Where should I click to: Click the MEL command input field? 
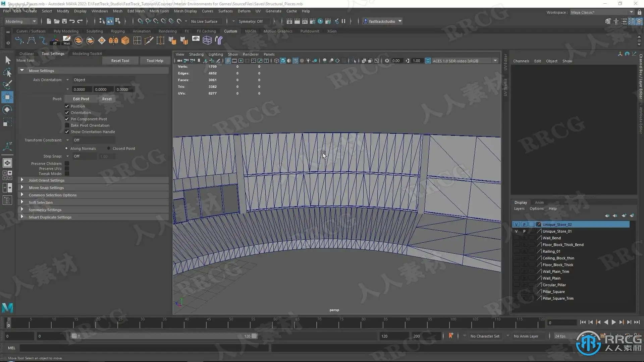coord(144,348)
